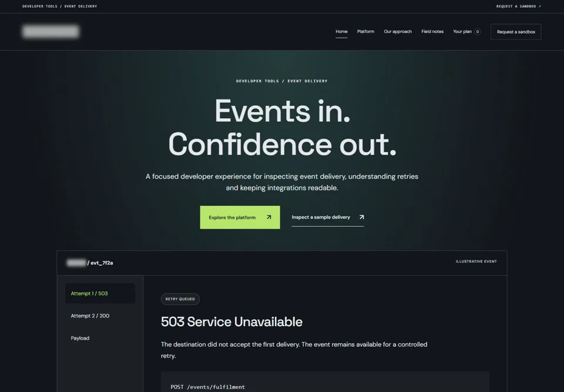Visit the Our approach page

[x=398, y=32]
